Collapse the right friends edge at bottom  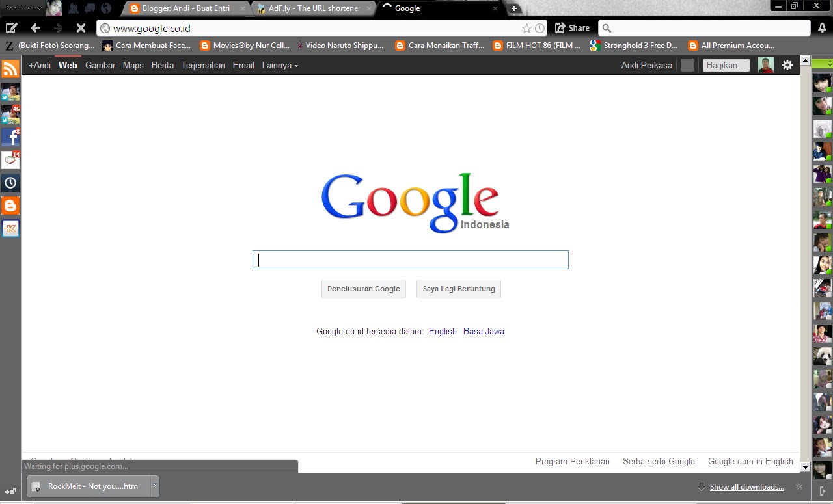pos(823,491)
